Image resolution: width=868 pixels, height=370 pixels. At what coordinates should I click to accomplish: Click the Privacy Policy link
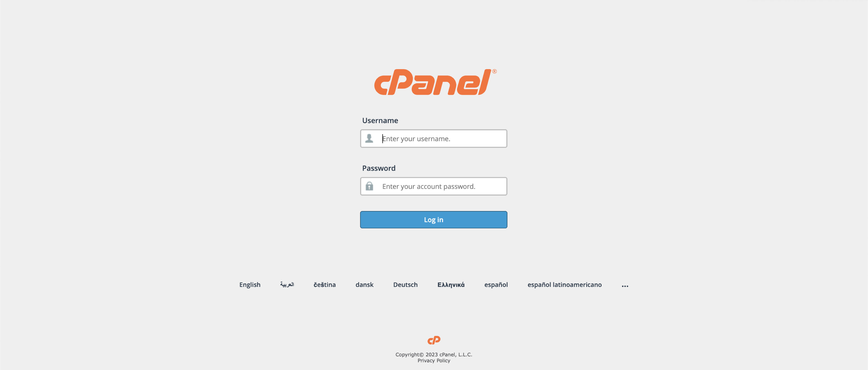(434, 360)
